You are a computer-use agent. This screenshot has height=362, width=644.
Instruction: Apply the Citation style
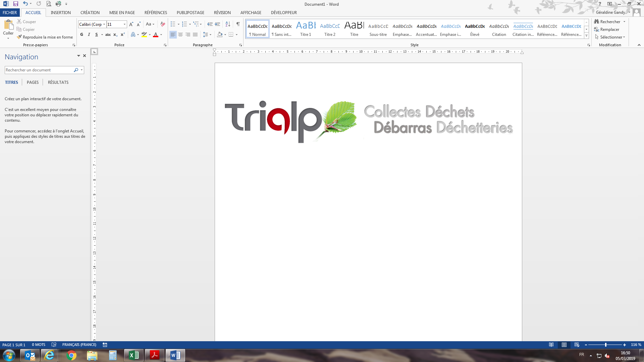click(499, 29)
